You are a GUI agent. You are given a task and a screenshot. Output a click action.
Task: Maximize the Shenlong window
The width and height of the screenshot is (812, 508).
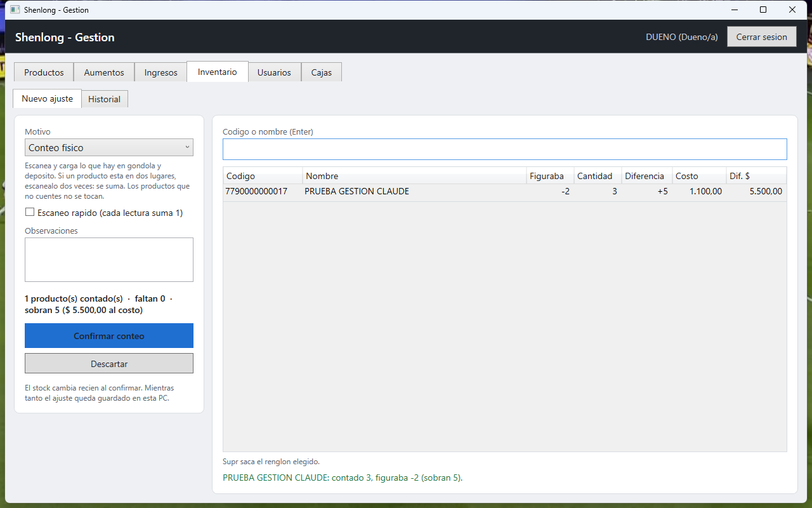(x=763, y=10)
